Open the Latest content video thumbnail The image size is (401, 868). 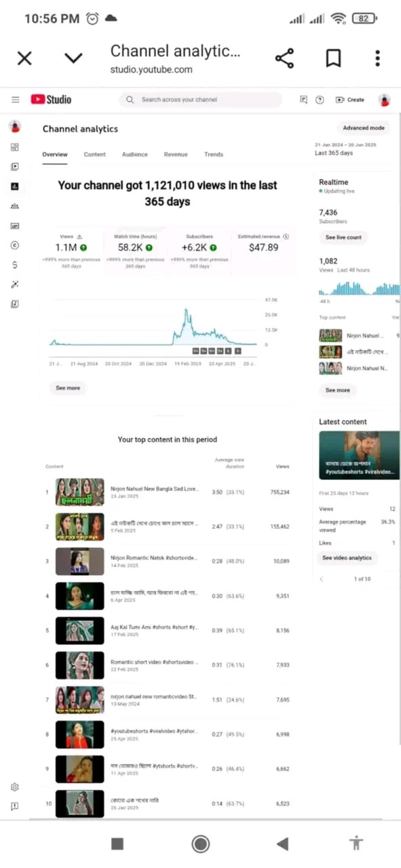[x=359, y=456]
